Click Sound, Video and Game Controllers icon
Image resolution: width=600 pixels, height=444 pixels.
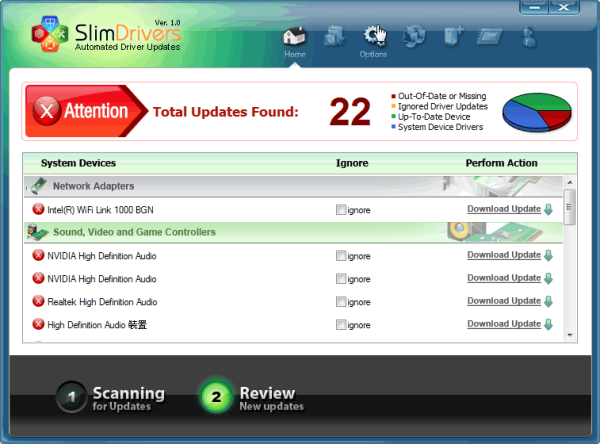click(x=38, y=232)
